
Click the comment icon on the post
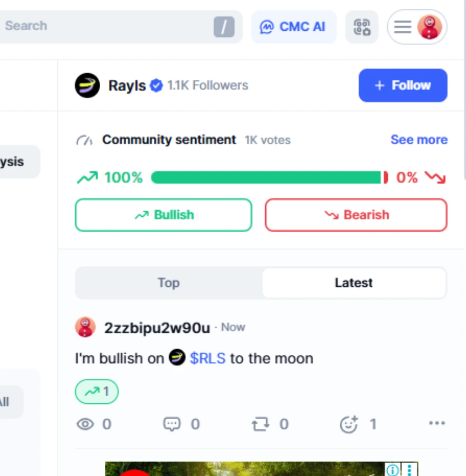coord(171,424)
